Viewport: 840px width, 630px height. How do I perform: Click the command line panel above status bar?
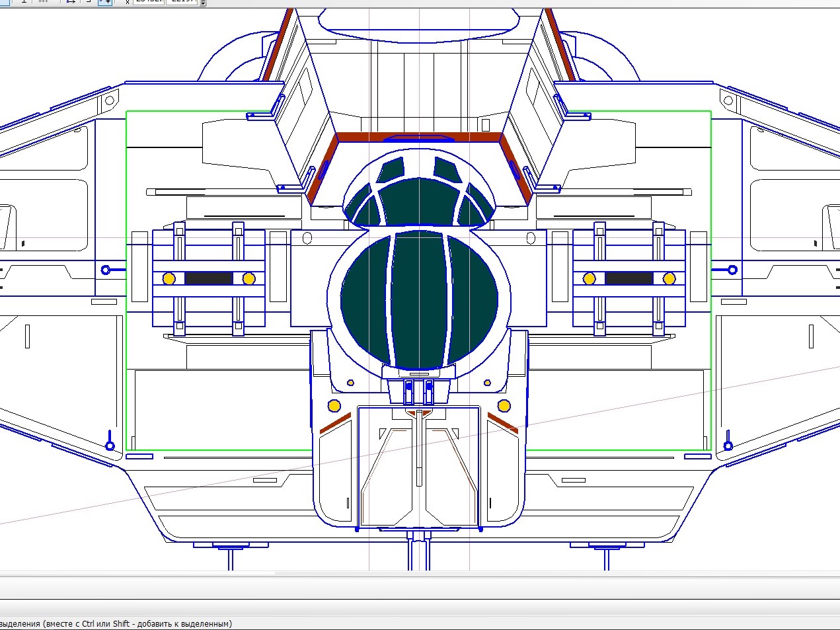(x=420, y=588)
